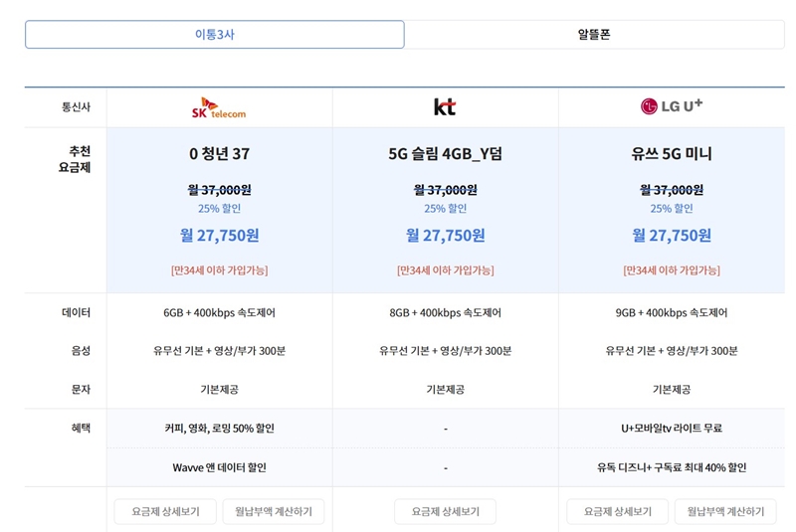Click kt voice cell 유무선 기본 + 영상/부가 300분
The width and height of the screenshot is (796, 532).
click(x=445, y=351)
